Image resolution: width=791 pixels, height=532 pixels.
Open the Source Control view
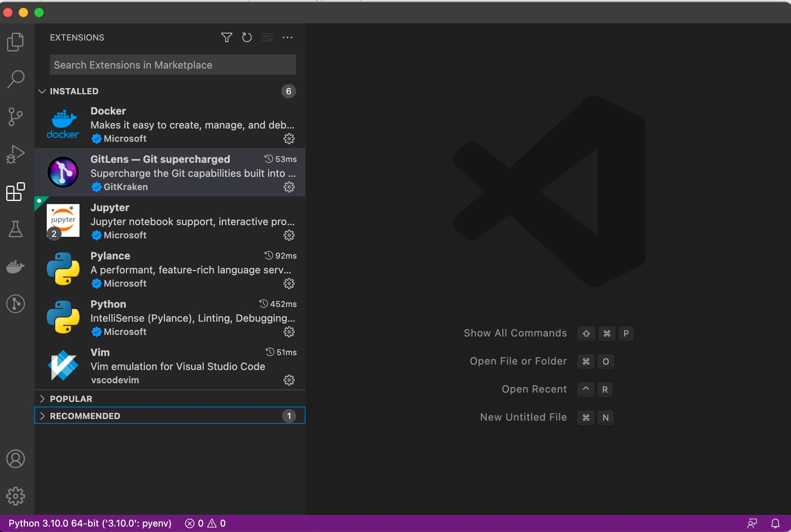pos(15,116)
